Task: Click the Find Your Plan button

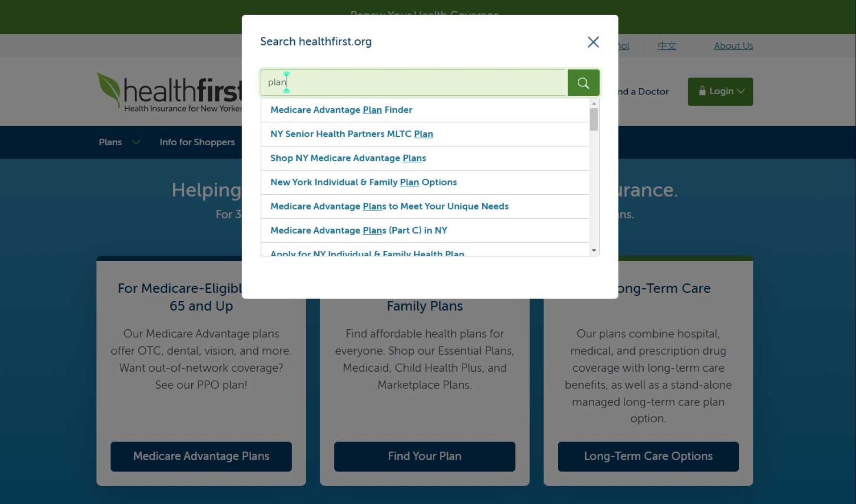Action: [x=424, y=456]
